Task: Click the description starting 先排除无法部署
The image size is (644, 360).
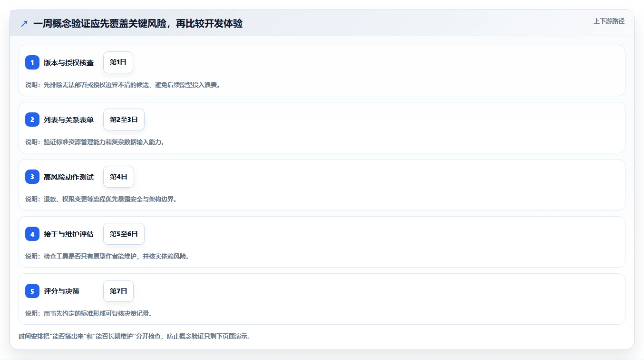Action: coord(123,85)
